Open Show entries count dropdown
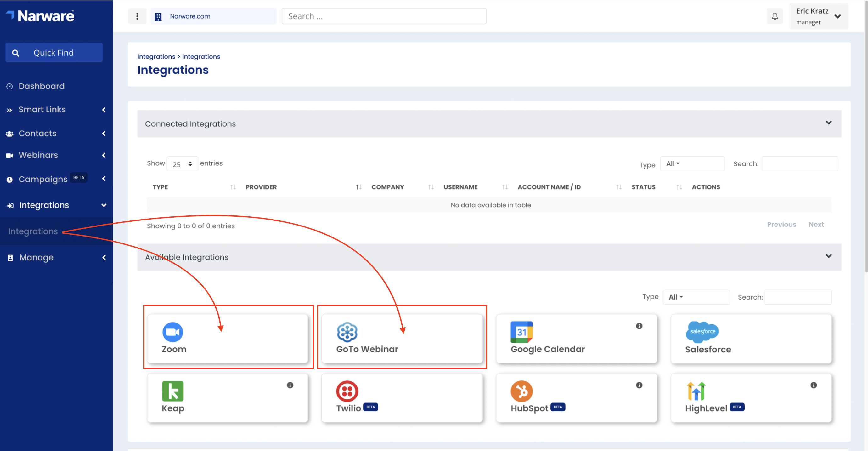Image resolution: width=868 pixels, height=451 pixels. (182, 164)
